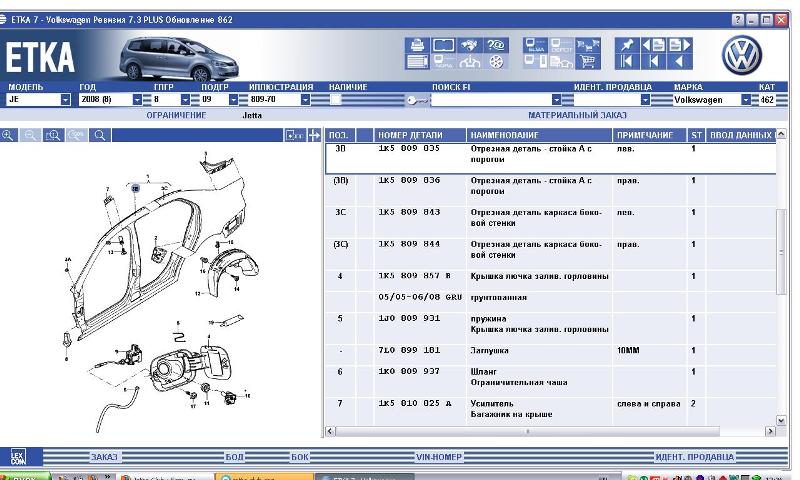Click the multiple shopping carts icon
This screenshot has width=800, height=480.
[x=588, y=45]
